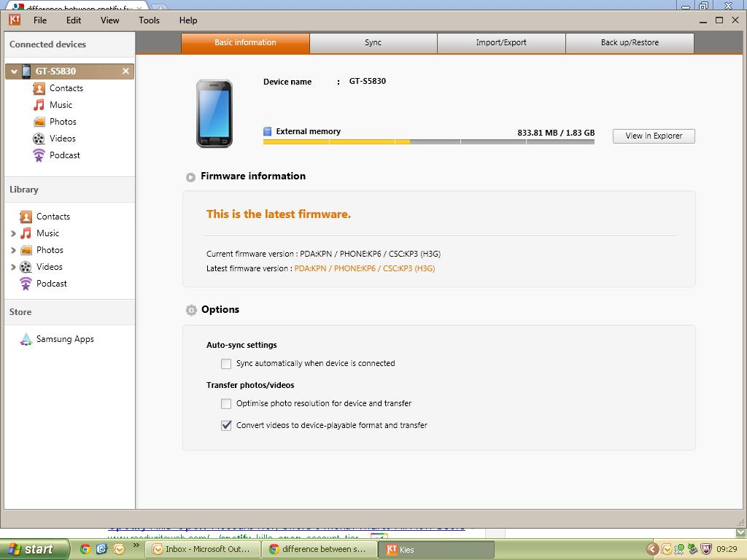This screenshot has width=747, height=560.
Task: Open the Help menu
Action: 188,20
